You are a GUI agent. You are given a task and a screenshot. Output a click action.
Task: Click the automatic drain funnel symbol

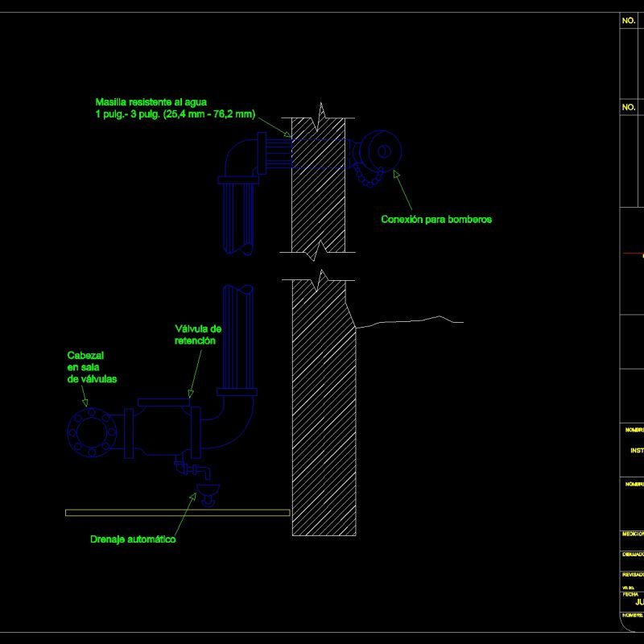(x=208, y=489)
